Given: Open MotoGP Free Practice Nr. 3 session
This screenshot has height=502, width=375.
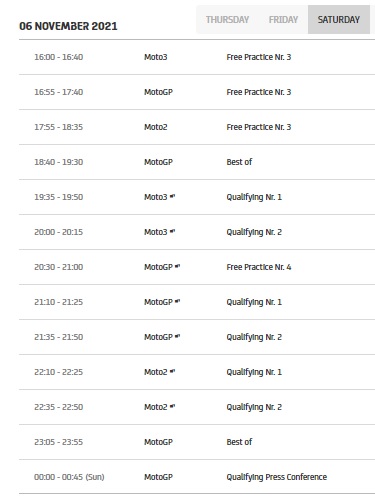Looking at the screenshot, I should [197, 92].
